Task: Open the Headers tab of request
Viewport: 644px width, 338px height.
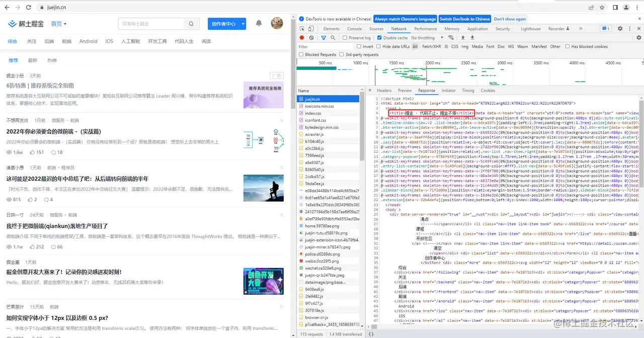Action: coord(384,91)
